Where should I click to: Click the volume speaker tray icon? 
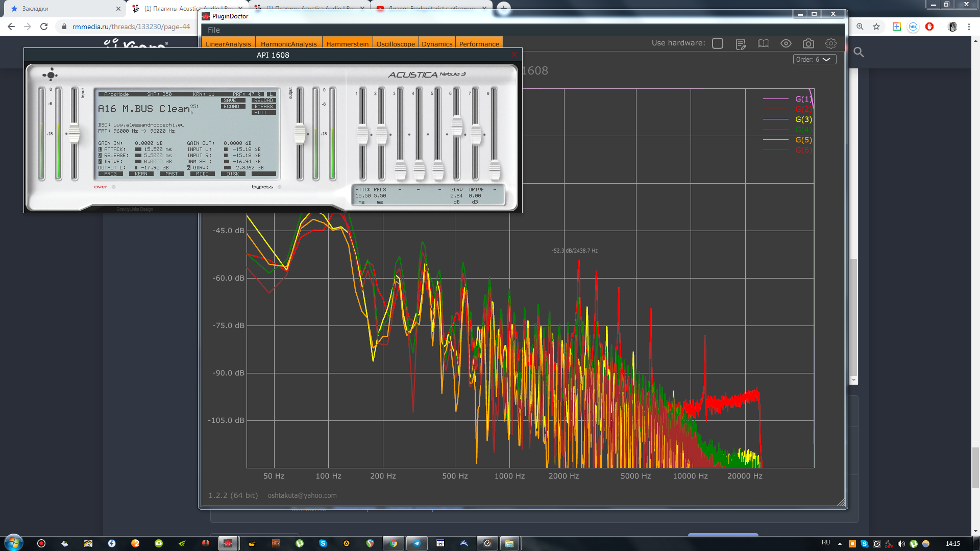pos(901,544)
